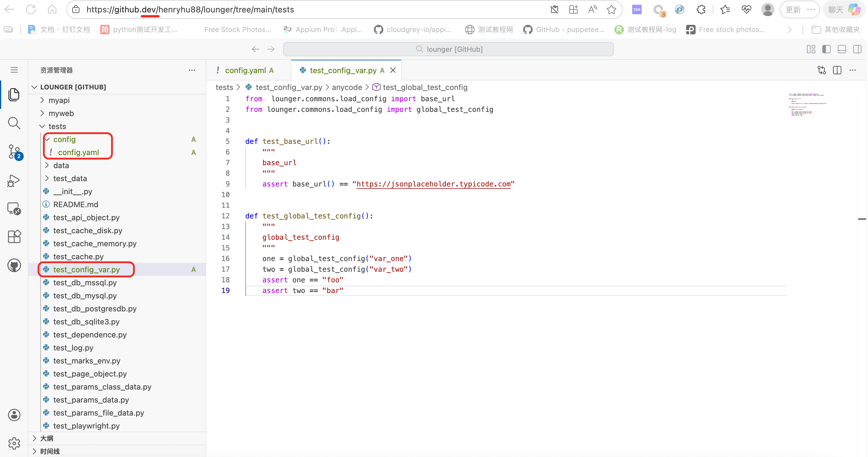Open the GitHub icon in activity bar
This screenshot has height=457, width=868.
(14, 265)
